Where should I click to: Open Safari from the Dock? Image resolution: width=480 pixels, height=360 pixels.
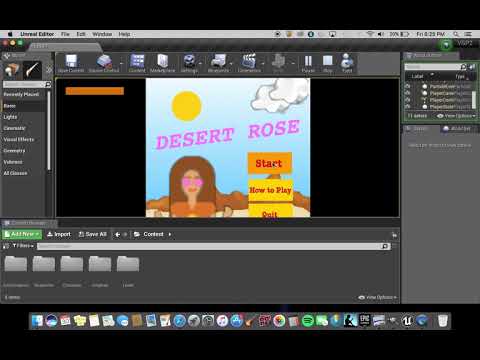point(180,321)
